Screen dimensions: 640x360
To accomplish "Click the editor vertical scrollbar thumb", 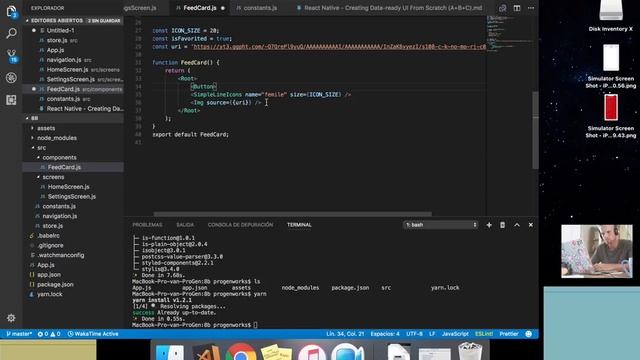I will click(535, 130).
